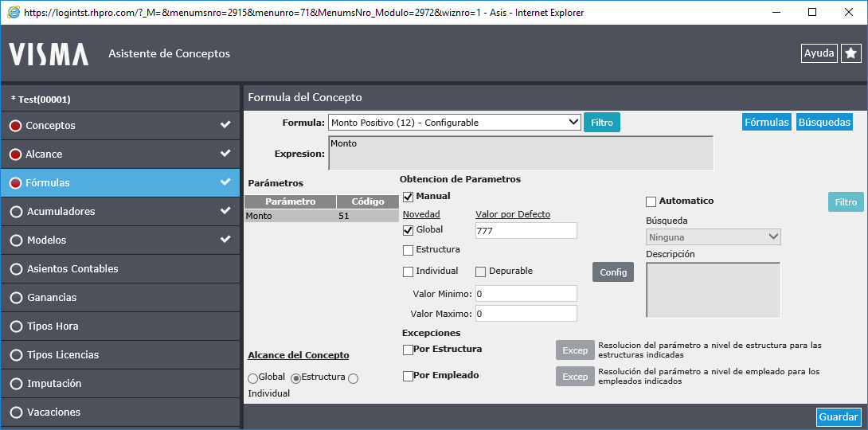The image size is (868, 430).
Task: Click the Valor por Defecto field
Action: pos(526,231)
